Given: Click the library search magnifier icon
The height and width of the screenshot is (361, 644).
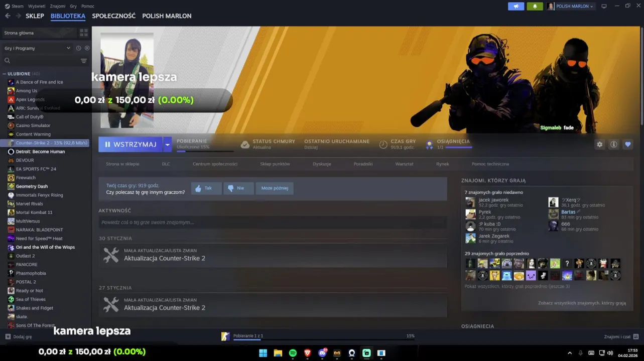Looking at the screenshot, I should point(8,61).
